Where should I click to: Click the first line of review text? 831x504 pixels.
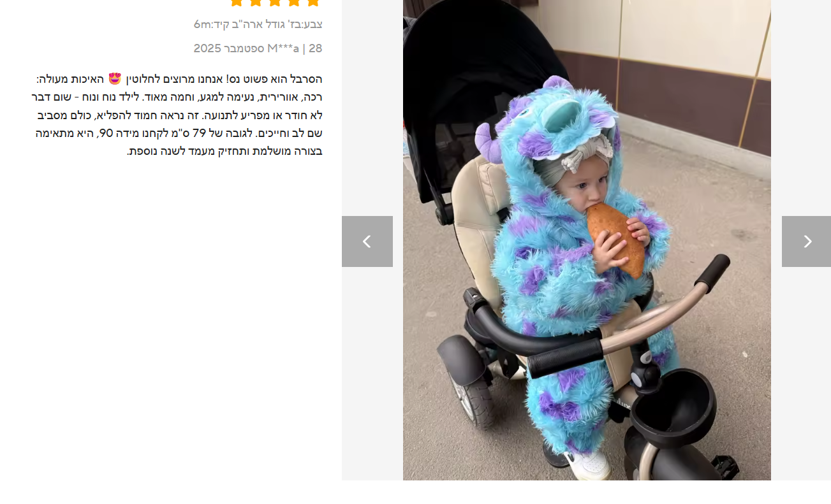pyautogui.click(x=179, y=79)
